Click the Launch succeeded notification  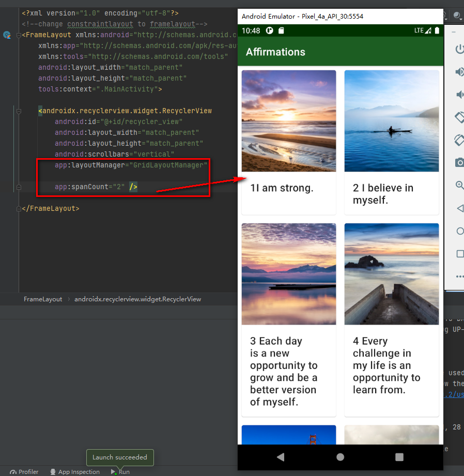(120, 457)
